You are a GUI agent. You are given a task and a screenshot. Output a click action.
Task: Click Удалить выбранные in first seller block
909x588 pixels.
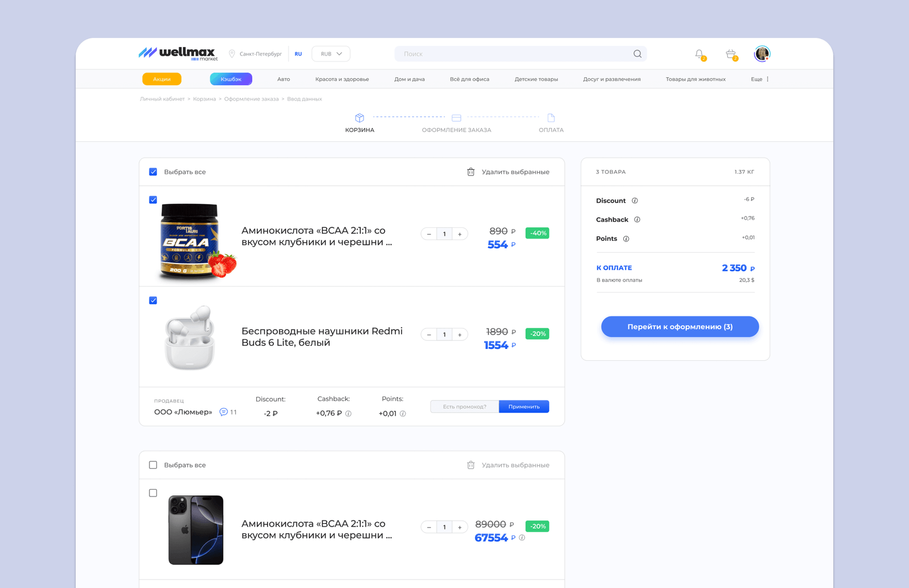coord(515,172)
